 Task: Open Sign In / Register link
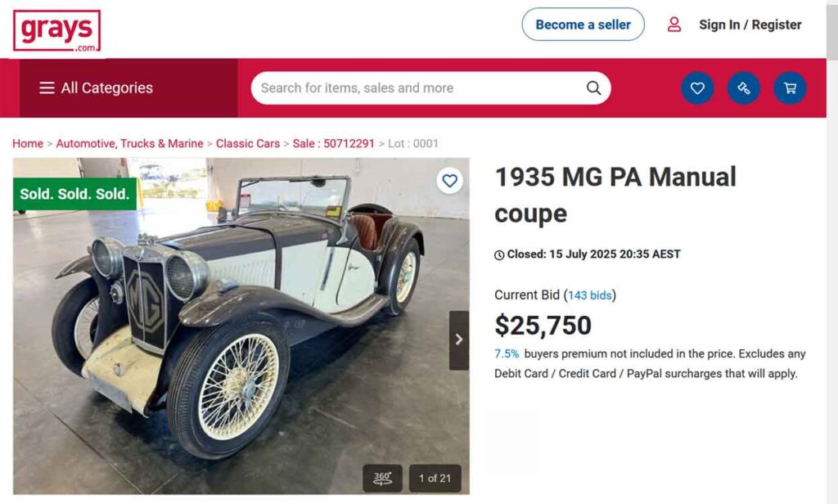tap(750, 25)
